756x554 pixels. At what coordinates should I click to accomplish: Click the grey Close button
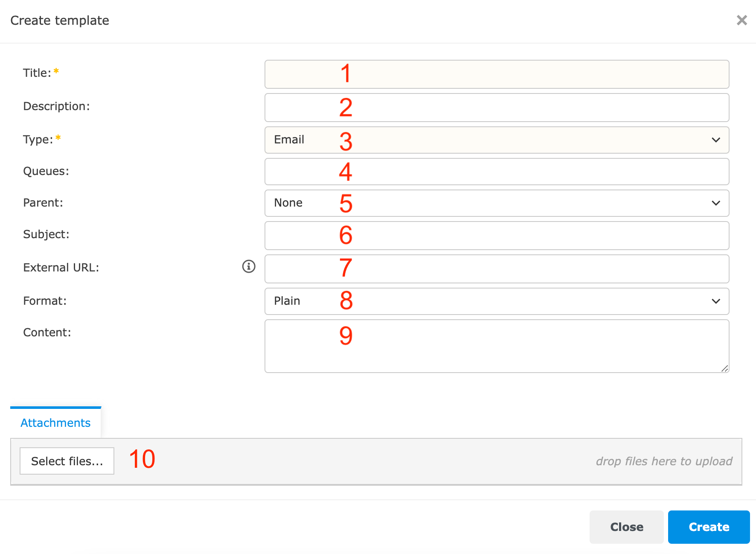click(626, 527)
